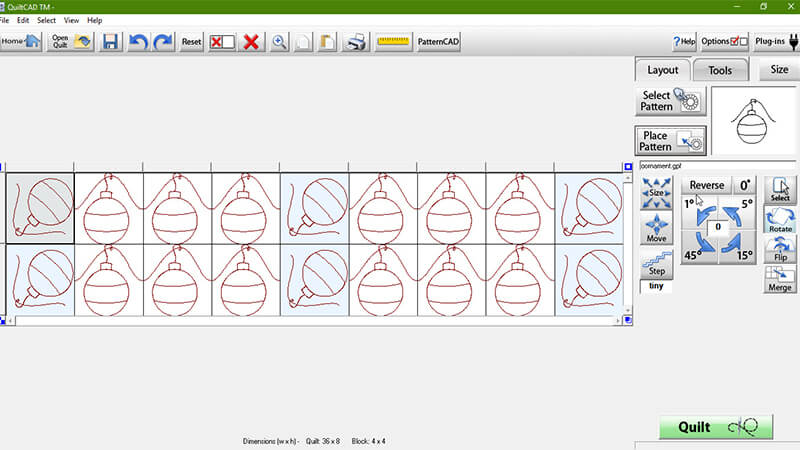This screenshot has width=800, height=450.
Task: Select the yellow ruler measure tool
Action: pos(393,42)
